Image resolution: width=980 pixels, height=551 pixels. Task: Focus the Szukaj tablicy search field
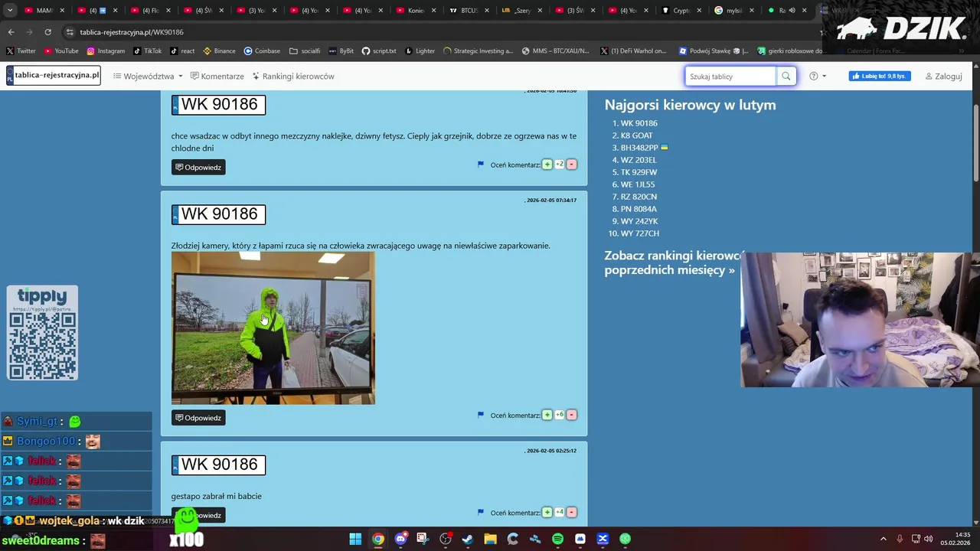730,77
